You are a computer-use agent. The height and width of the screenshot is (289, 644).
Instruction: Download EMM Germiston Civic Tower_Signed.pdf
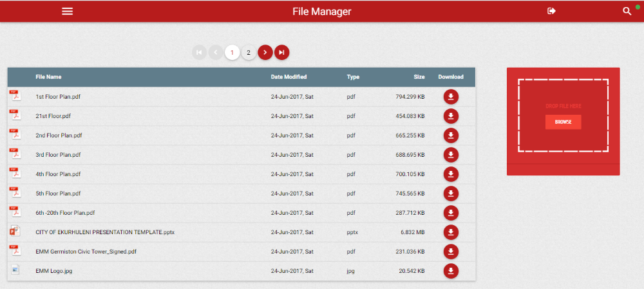coord(451,252)
